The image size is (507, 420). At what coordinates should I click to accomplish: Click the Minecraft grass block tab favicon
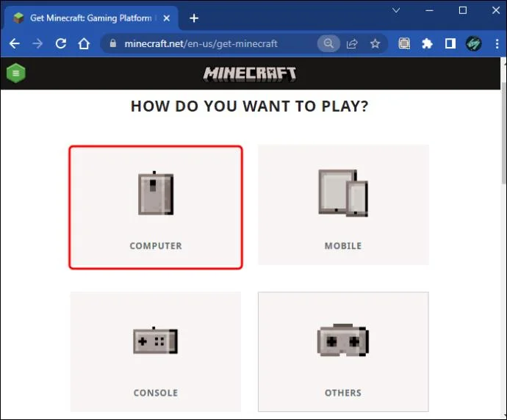tap(19, 18)
